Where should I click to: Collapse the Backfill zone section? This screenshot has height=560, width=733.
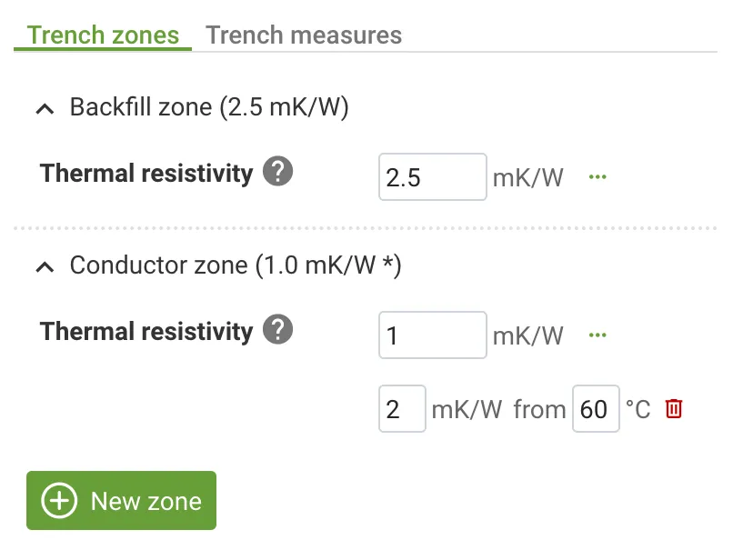pyautogui.click(x=45, y=108)
